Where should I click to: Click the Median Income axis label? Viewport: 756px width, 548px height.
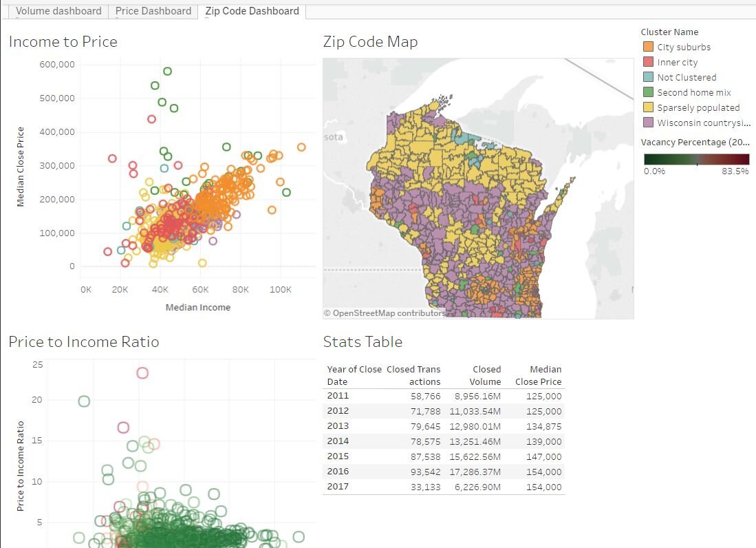(x=197, y=307)
